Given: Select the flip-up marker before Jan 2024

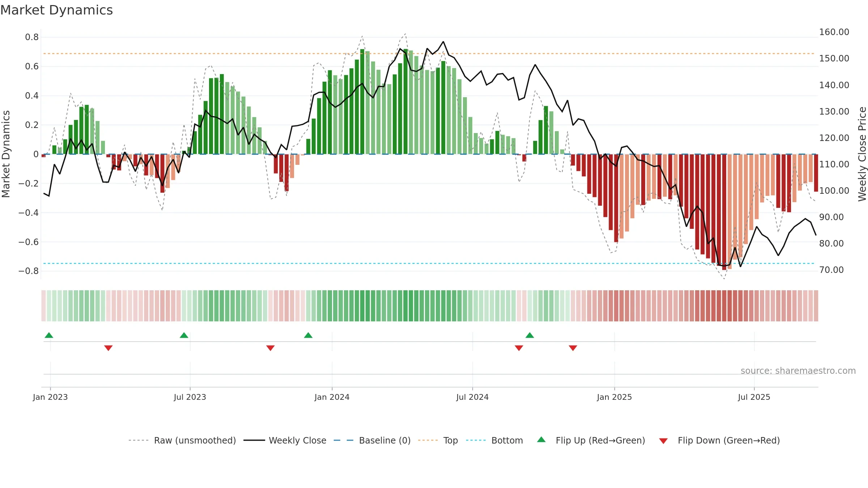Looking at the screenshot, I should point(308,335).
